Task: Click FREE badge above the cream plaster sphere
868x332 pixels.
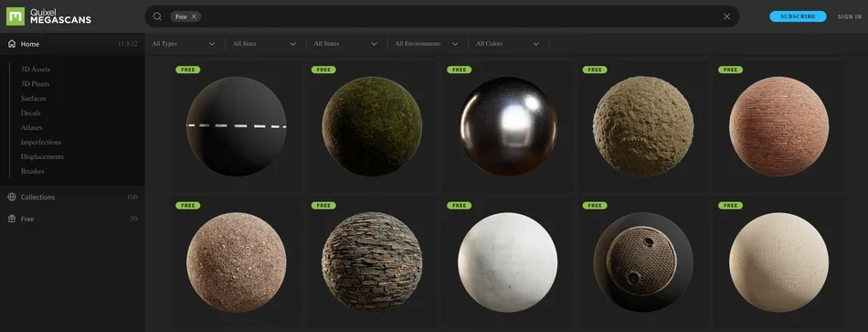Action: (730, 206)
